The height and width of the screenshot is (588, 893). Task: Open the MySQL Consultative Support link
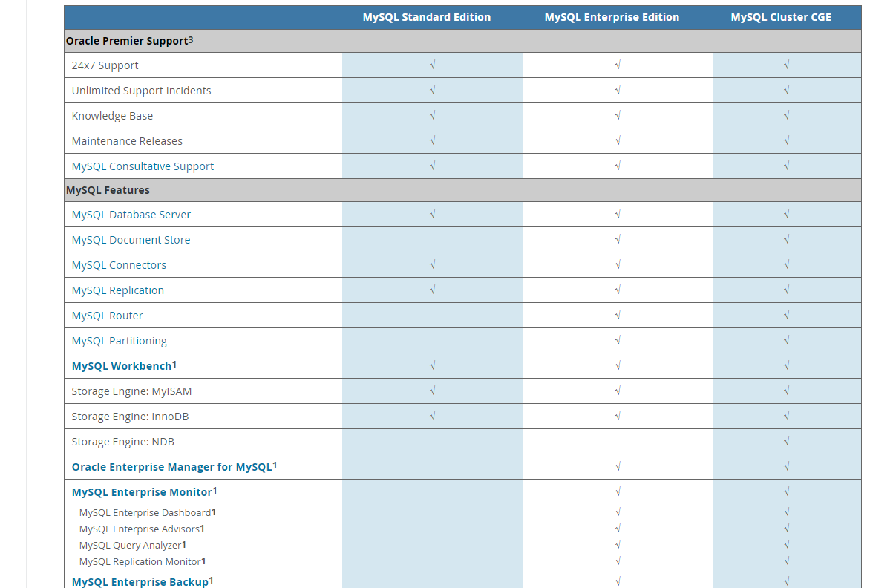tap(143, 166)
